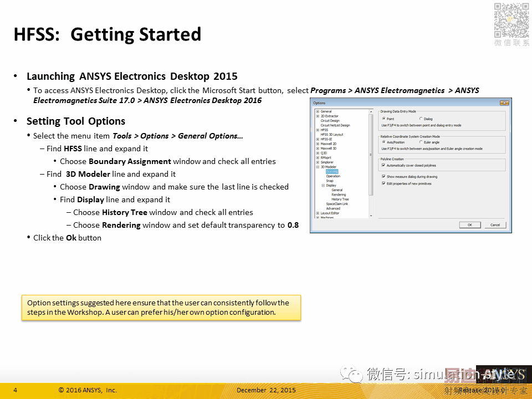Select the Dialog entry mode radio button
Image resolution: width=532 pixels, height=399 pixels.
[x=421, y=119]
